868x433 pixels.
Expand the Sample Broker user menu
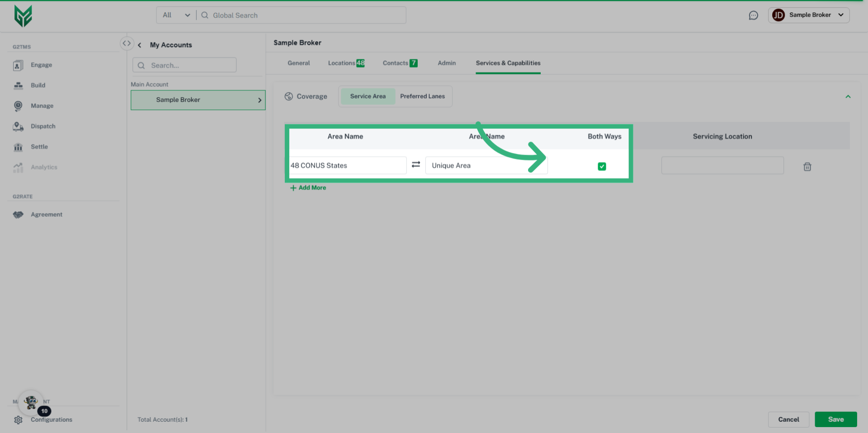(808, 15)
